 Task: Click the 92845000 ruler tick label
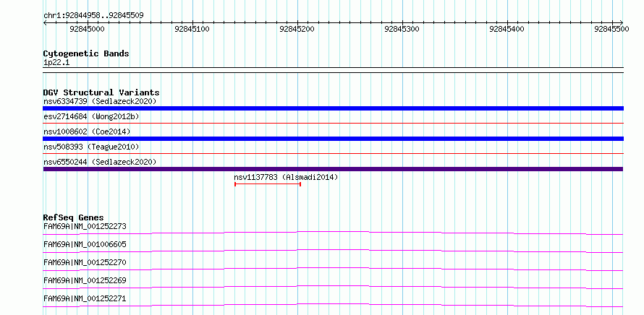coord(87,29)
